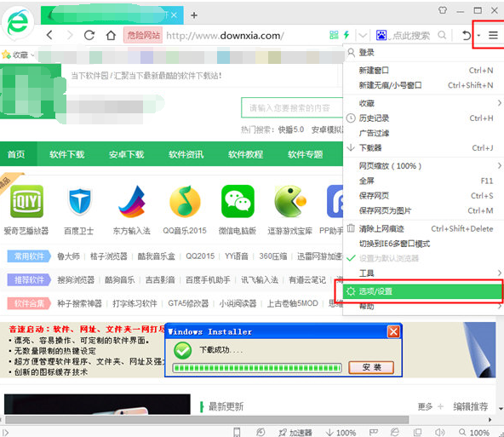Open a new tab with plus button
504x437 pixels.
(x=194, y=15)
